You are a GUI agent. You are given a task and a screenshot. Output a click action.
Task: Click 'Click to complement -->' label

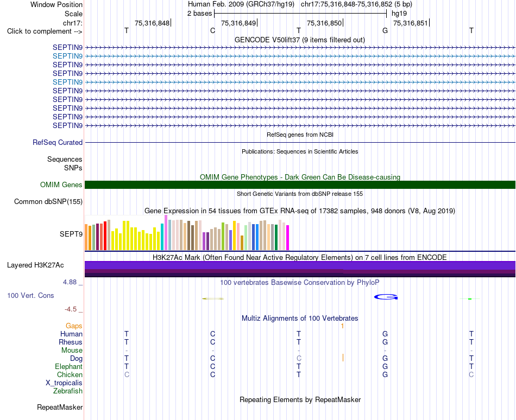(x=45, y=31)
